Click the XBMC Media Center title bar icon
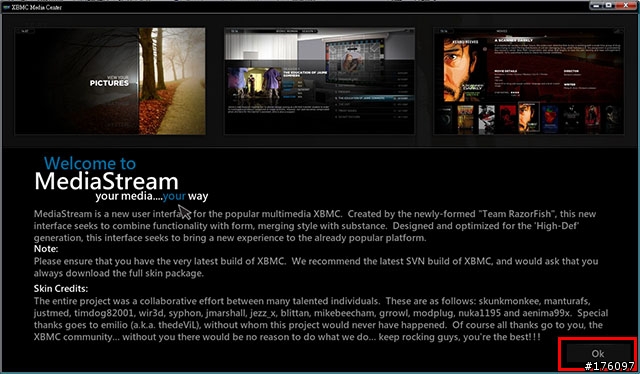This screenshot has height=374, width=640. tap(6, 7)
